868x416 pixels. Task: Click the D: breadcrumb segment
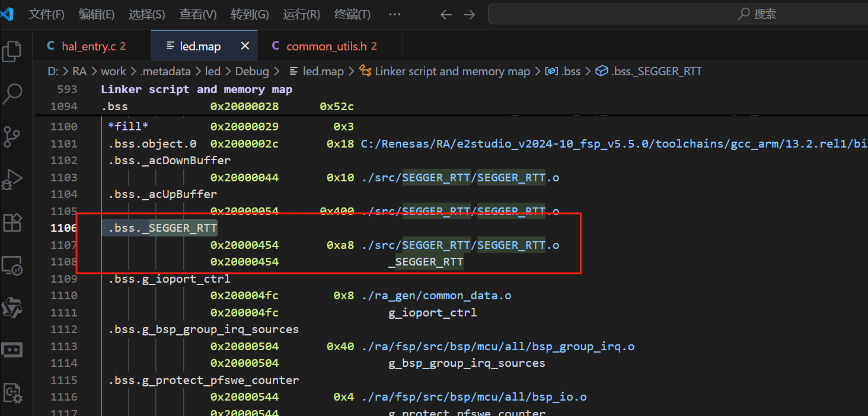click(x=53, y=72)
